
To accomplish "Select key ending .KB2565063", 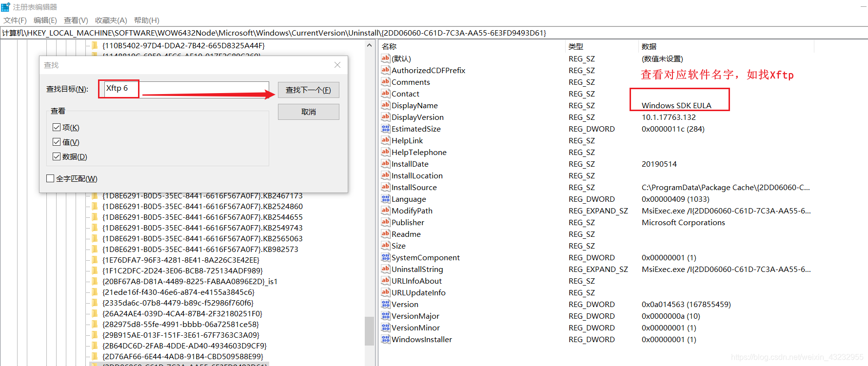I will 202,238.
